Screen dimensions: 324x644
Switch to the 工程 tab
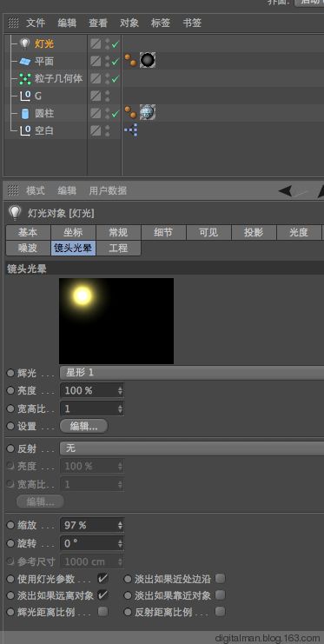[x=118, y=248]
